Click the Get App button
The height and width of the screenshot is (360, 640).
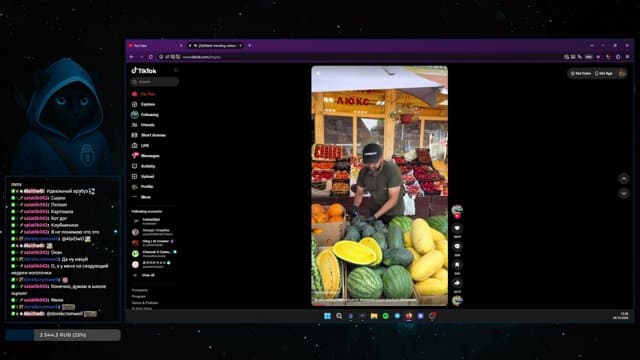(604, 73)
